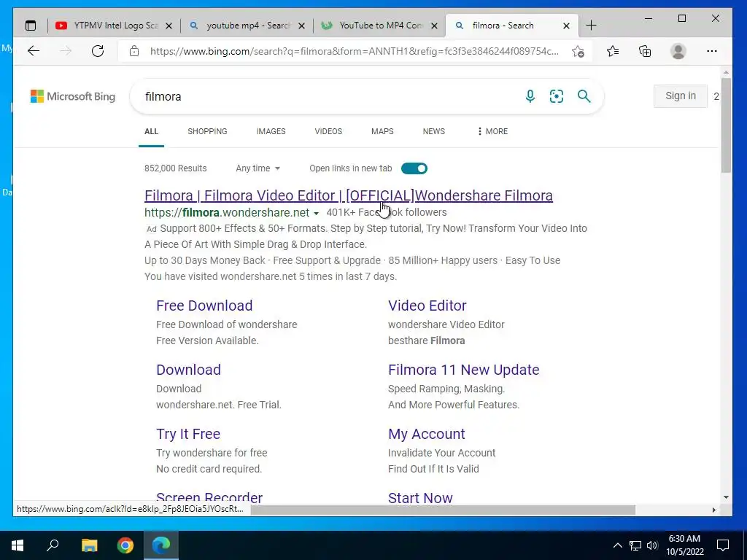This screenshot has height=560, width=747.
Task: Launch File Explorer from the taskbar
Action: click(x=89, y=545)
